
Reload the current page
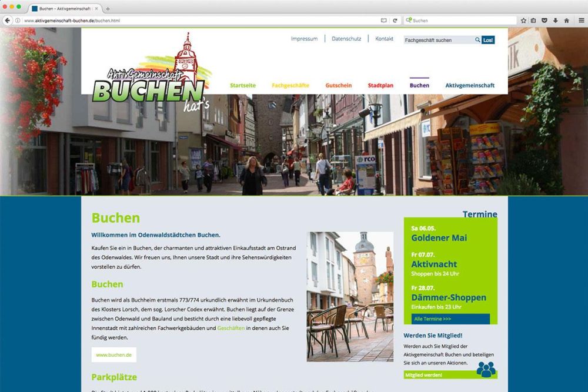[x=395, y=20]
